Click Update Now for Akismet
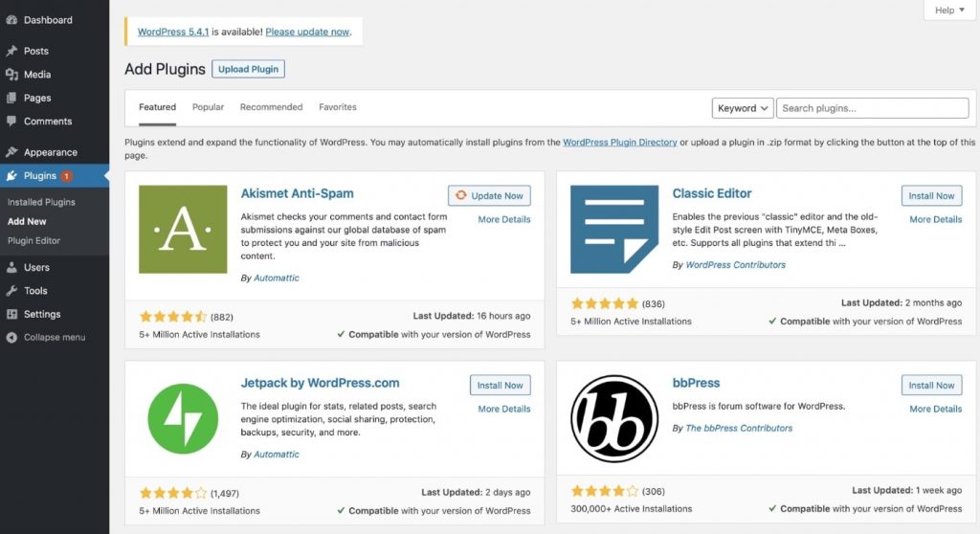The height and width of the screenshot is (534, 980). pyautogui.click(x=489, y=196)
